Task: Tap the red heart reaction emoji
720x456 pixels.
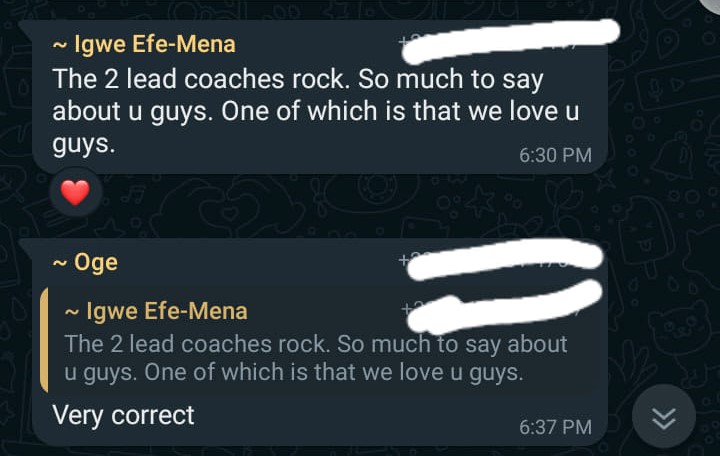Action: tap(75, 192)
